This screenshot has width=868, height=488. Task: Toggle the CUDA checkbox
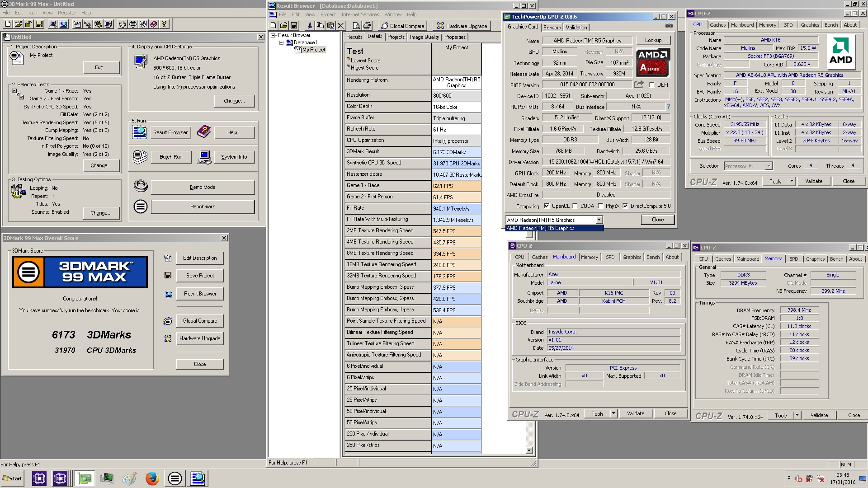(575, 206)
